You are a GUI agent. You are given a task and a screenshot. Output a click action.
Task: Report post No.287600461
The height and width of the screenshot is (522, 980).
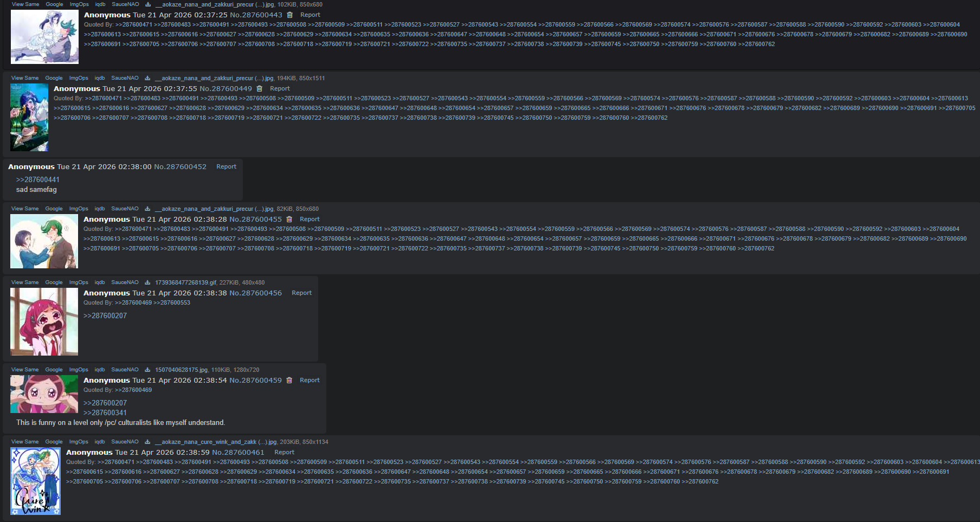284,453
